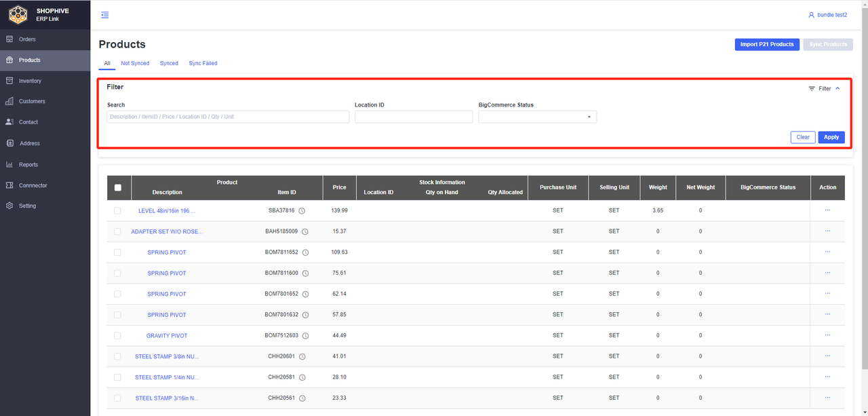This screenshot has height=416, width=868.
Task: Open the action menu for the CHH20601 row
Action: (x=827, y=356)
